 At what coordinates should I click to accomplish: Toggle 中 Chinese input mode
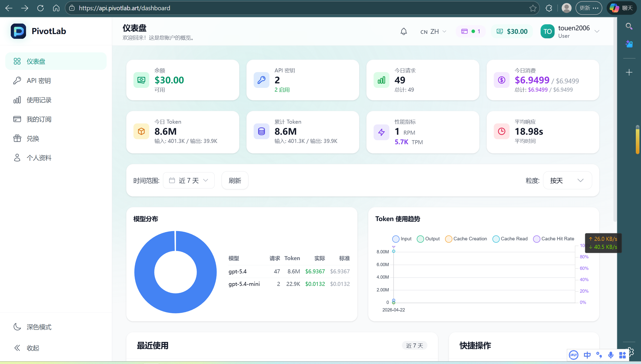tap(587, 355)
